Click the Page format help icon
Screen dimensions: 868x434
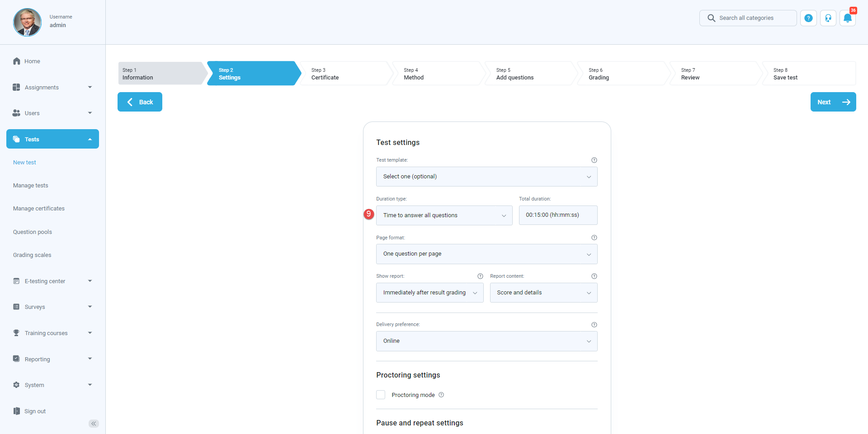(x=594, y=238)
